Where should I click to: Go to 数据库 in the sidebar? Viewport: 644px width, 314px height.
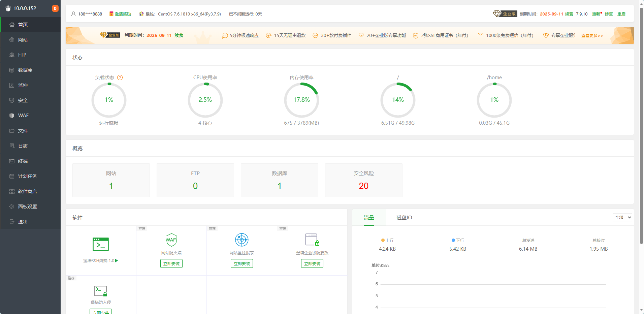[25, 70]
